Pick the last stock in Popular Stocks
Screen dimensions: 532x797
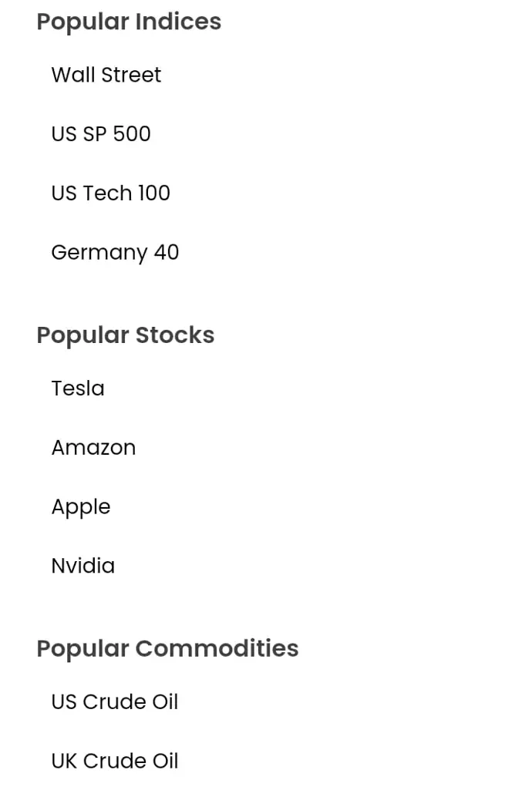pos(83,566)
